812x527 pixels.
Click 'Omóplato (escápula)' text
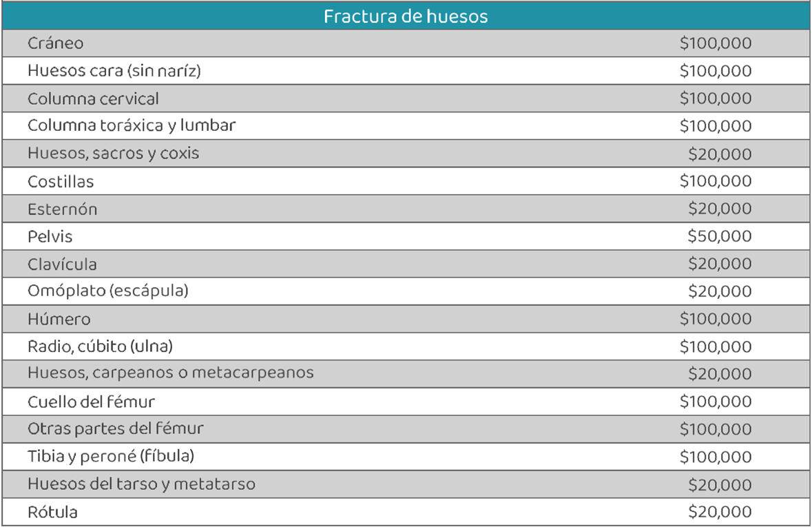tap(108, 291)
